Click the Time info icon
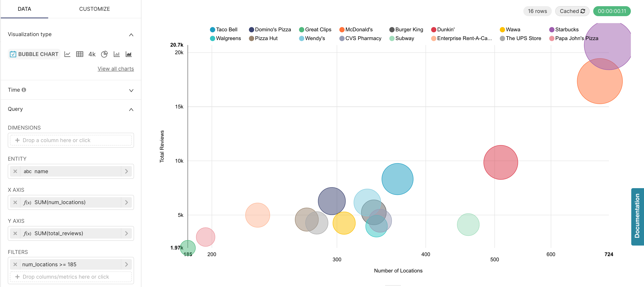Image resolution: width=644 pixels, height=287 pixels. pyautogui.click(x=24, y=90)
